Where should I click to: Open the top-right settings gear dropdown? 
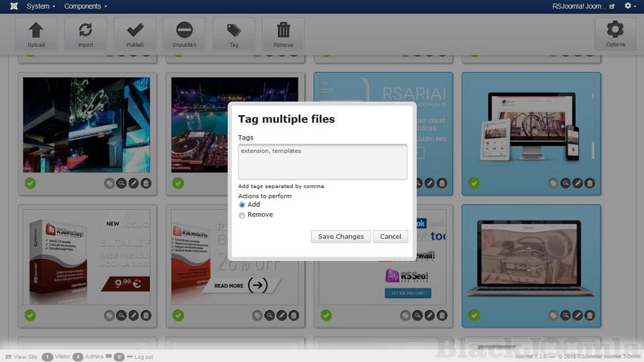629,6
